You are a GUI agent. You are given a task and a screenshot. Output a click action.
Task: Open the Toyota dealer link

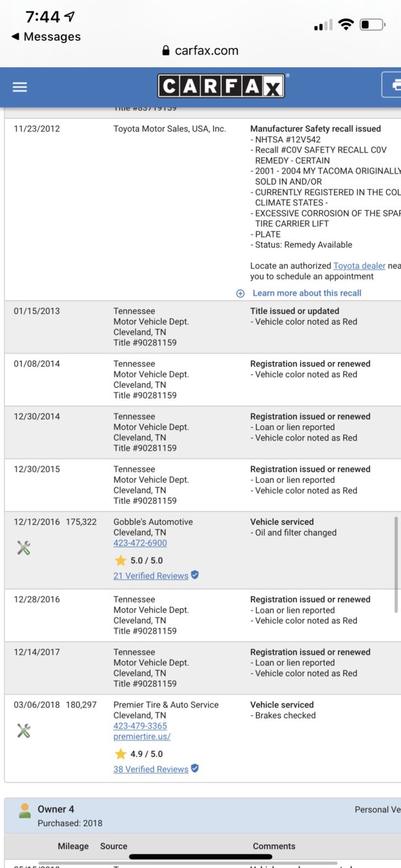pyautogui.click(x=359, y=266)
